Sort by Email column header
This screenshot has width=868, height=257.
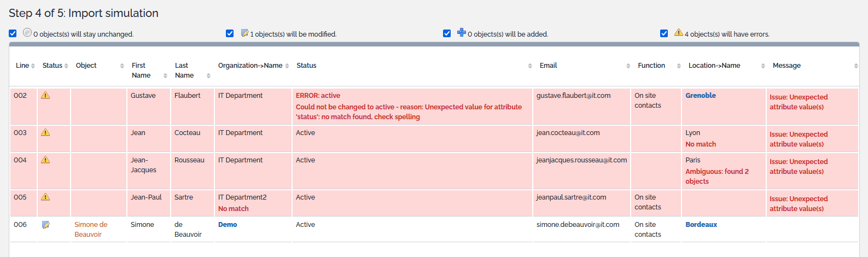point(548,66)
